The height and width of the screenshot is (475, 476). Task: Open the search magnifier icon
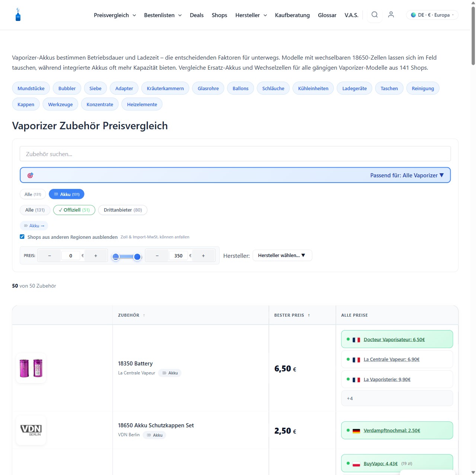[x=374, y=15]
